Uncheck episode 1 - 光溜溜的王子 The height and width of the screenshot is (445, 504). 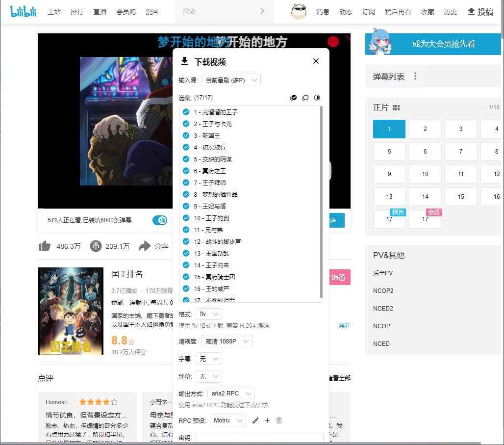pos(186,112)
